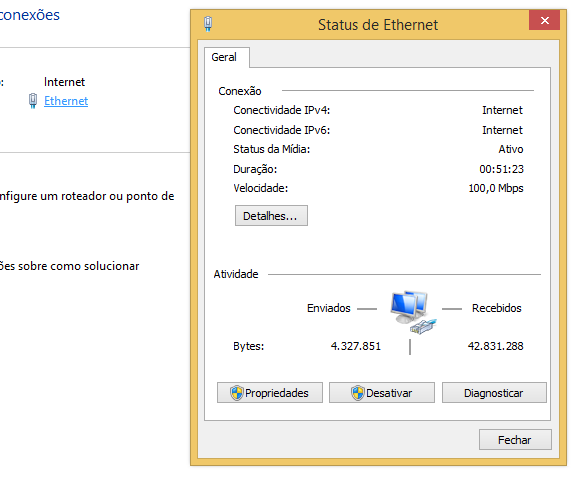Click the Internet access type text in background window

(64, 82)
